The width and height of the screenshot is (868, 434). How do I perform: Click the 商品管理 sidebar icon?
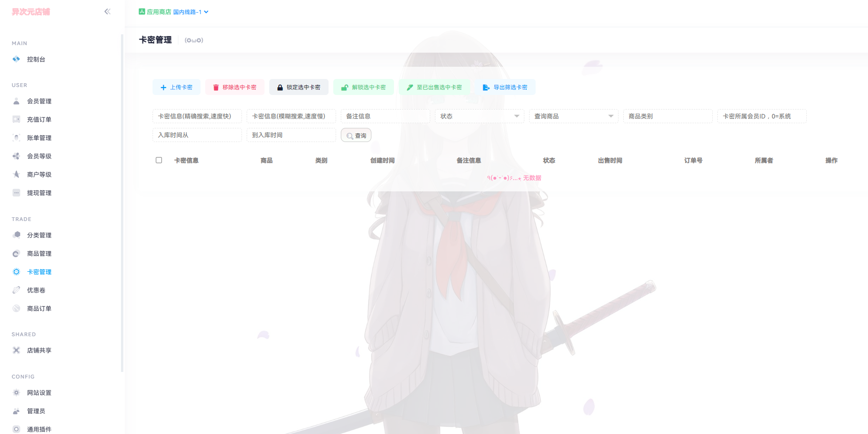[x=16, y=253]
